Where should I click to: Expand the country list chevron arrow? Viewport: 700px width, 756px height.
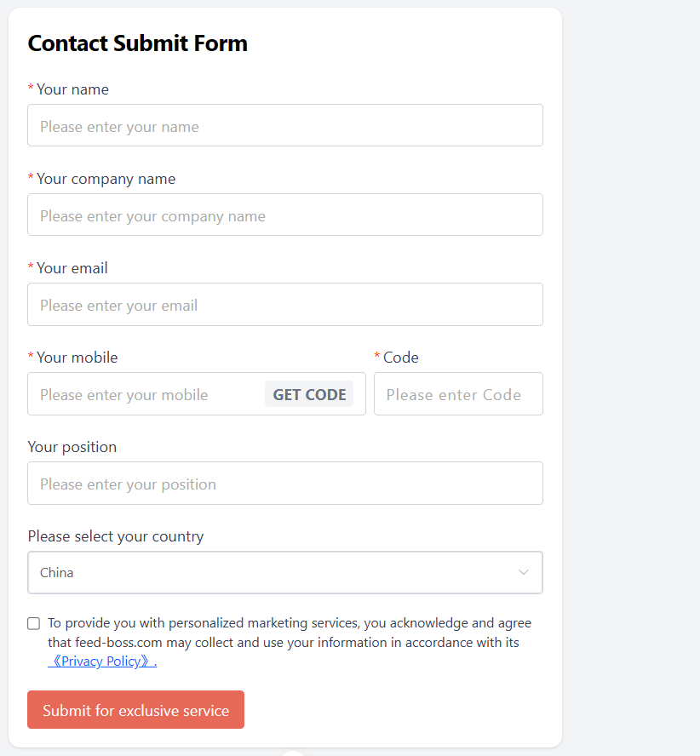(x=524, y=573)
